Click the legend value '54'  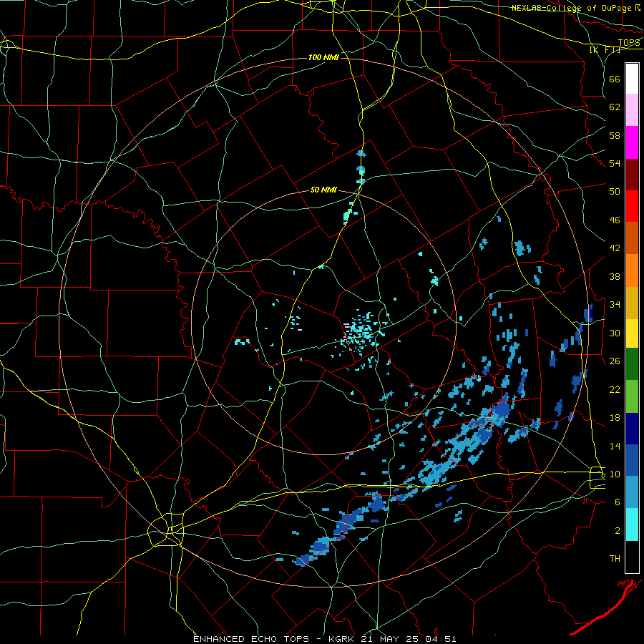(615, 163)
